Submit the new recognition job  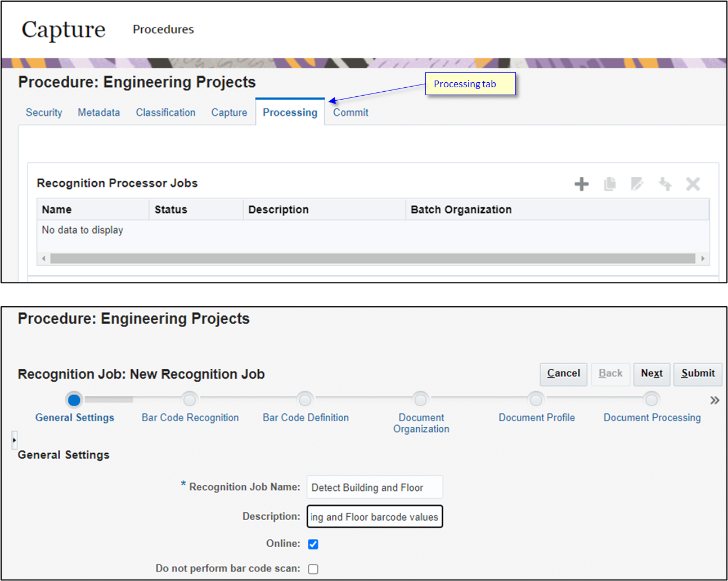698,374
